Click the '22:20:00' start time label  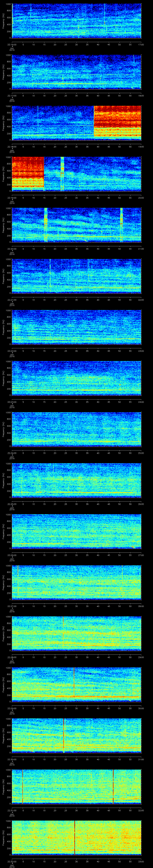12,248
